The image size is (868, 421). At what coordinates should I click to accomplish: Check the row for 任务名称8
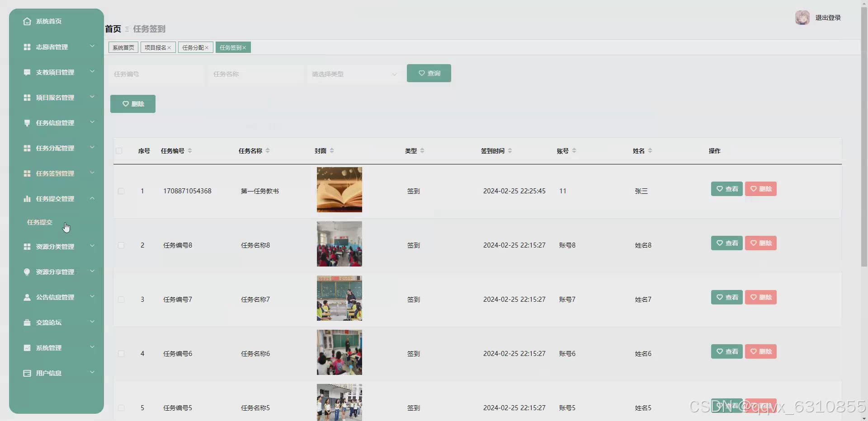[121, 245]
